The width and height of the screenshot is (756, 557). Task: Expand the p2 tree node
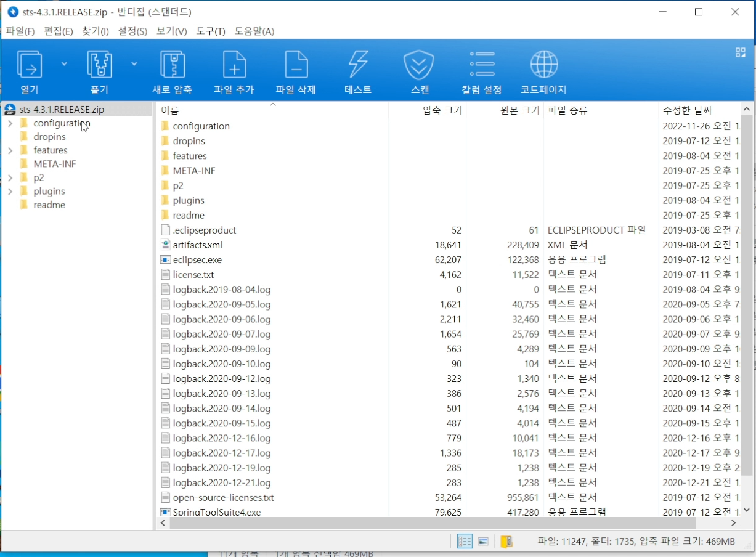[x=10, y=177]
